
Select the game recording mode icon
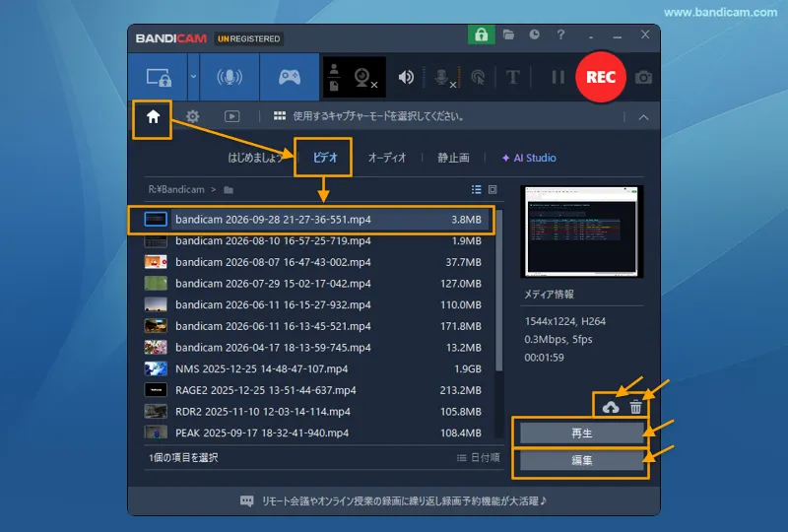(x=290, y=77)
